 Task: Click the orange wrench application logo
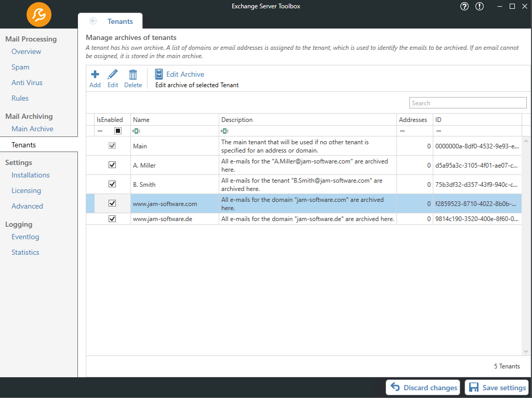pos(39,15)
